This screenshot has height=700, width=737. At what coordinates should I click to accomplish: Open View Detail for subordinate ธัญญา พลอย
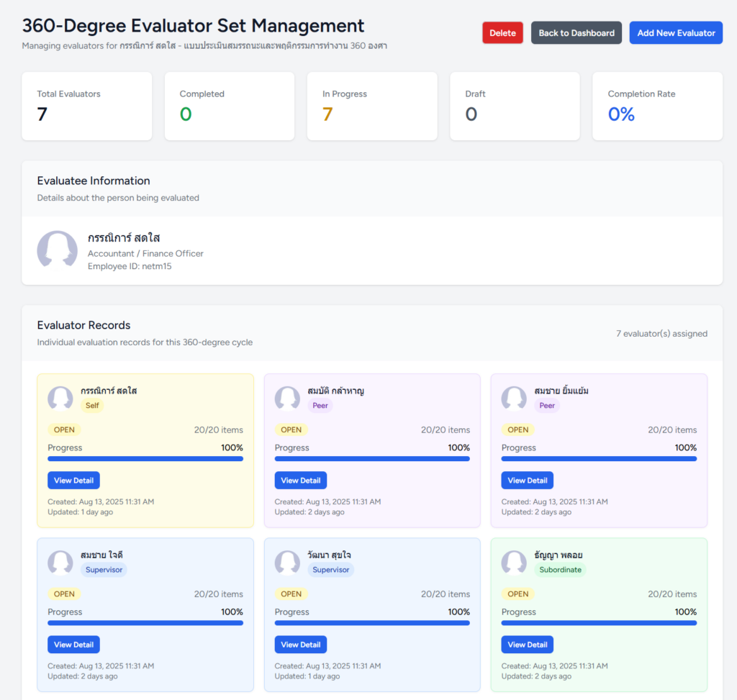point(527,645)
